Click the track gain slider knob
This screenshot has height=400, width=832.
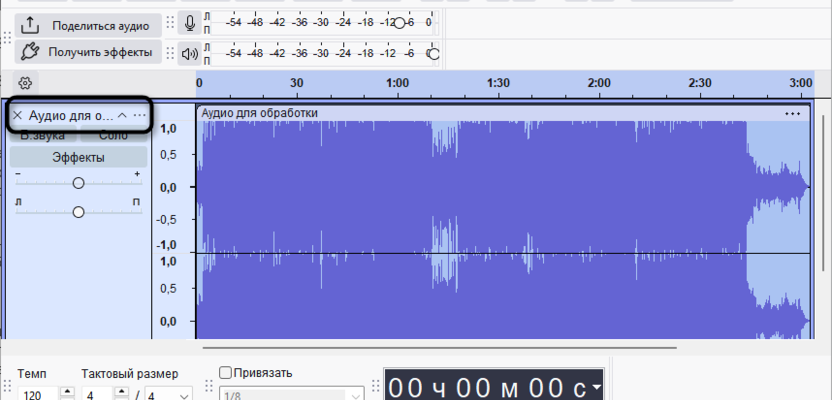[78, 182]
